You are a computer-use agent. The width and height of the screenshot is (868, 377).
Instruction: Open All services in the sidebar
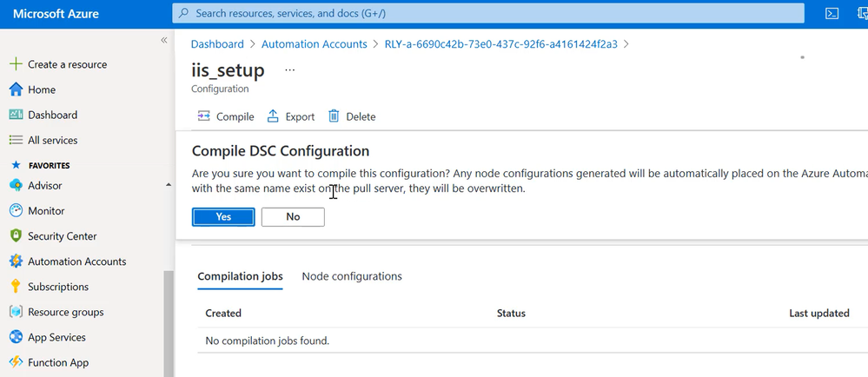(53, 140)
